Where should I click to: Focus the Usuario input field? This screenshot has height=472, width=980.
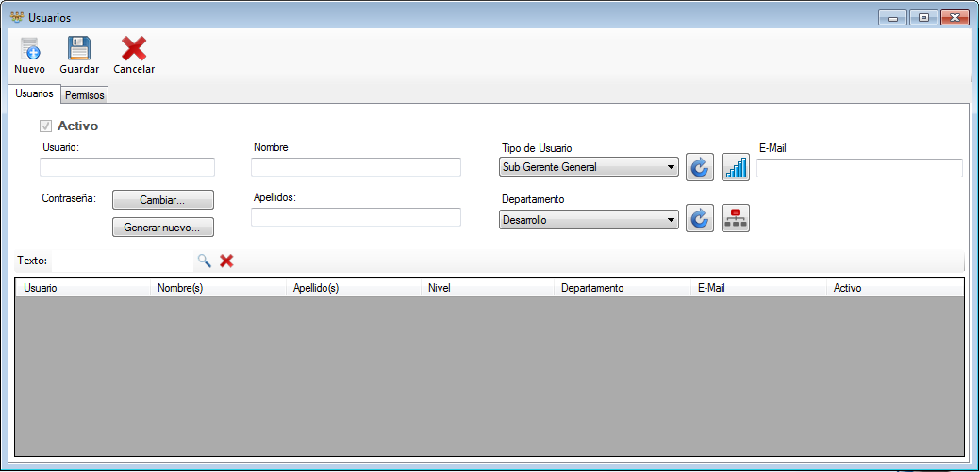tap(127, 167)
